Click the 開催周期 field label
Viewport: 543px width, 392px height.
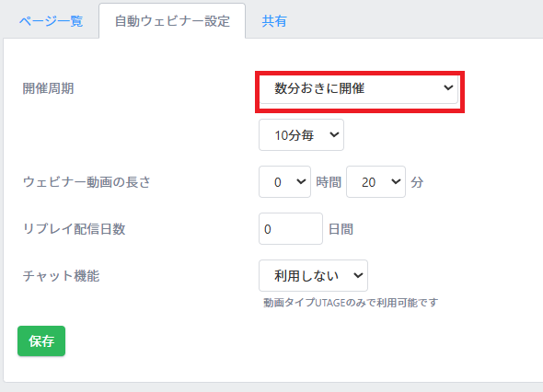point(48,88)
